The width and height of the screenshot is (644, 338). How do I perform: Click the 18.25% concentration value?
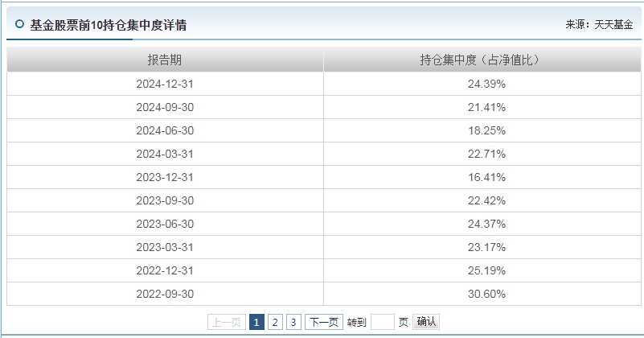(x=486, y=130)
